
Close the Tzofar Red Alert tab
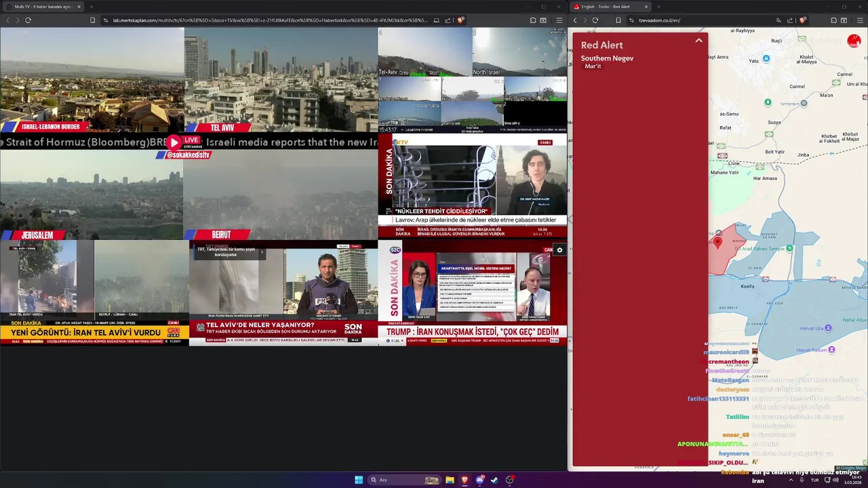click(646, 7)
